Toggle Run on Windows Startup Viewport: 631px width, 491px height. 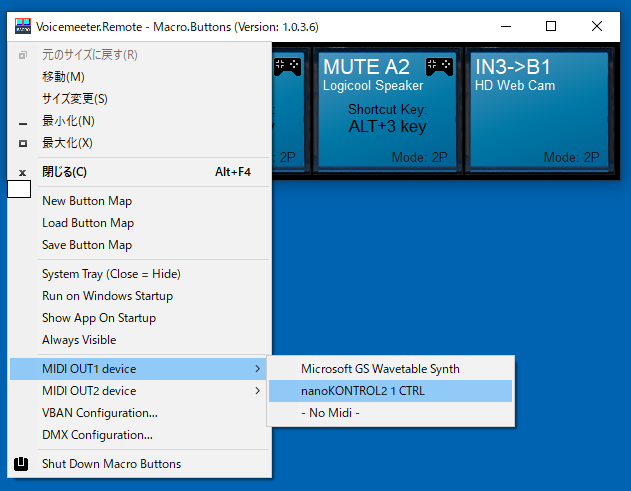click(x=139, y=296)
